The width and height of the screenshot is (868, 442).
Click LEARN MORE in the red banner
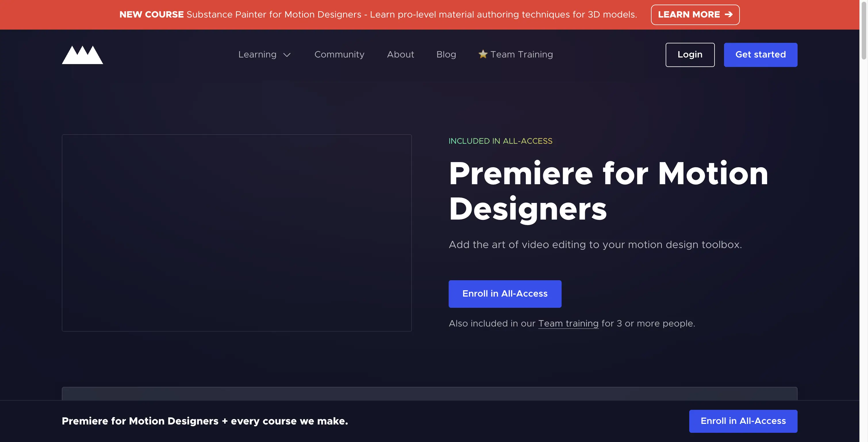click(694, 14)
